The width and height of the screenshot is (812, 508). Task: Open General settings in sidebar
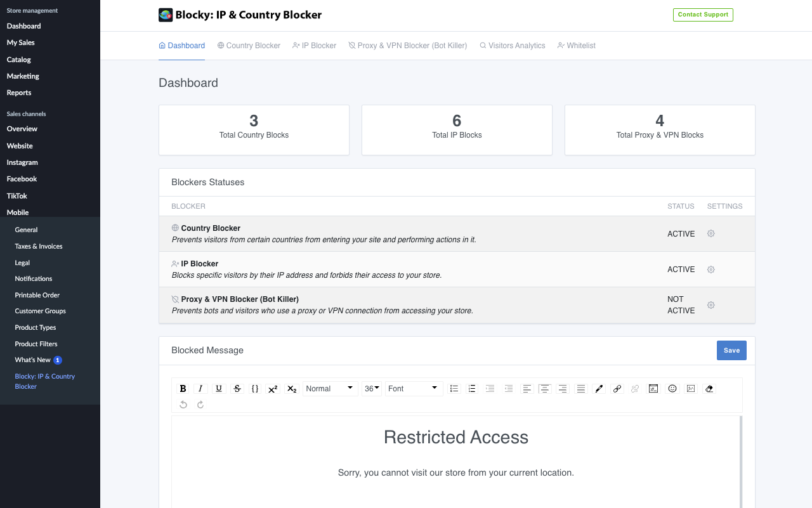coord(26,230)
